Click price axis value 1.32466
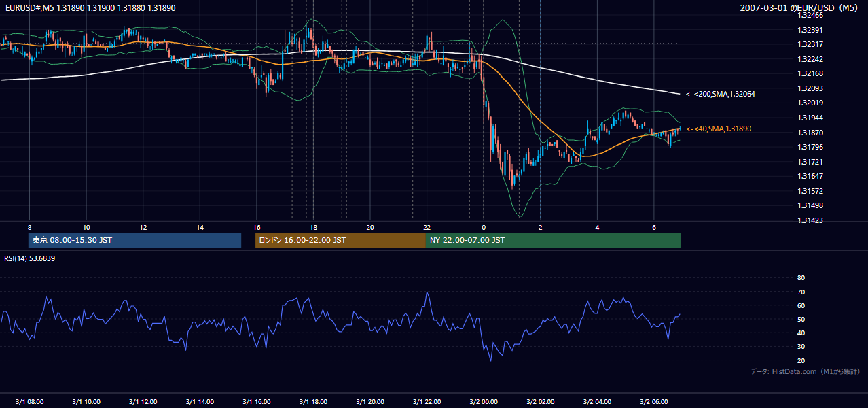The height and width of the screenshot is (408, 868). tap(810, 15)
